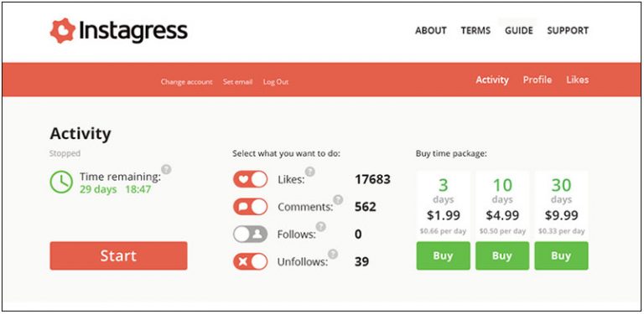This screenshot has height=314, width=644.
Task: Select the Activity tab
Action: [x=492, y=80]
